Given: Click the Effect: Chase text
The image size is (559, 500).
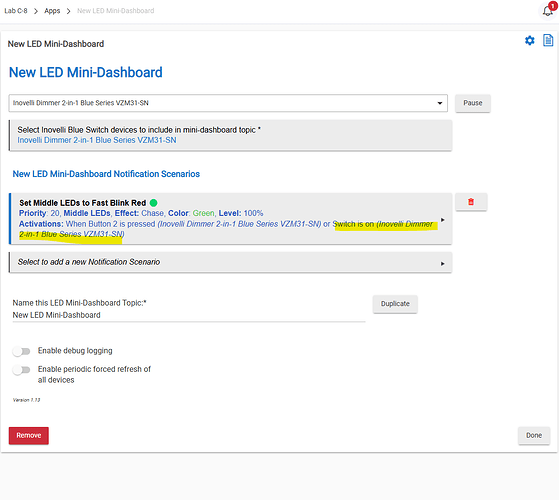Looking at the screenshot, I should (x=140, y=213).
